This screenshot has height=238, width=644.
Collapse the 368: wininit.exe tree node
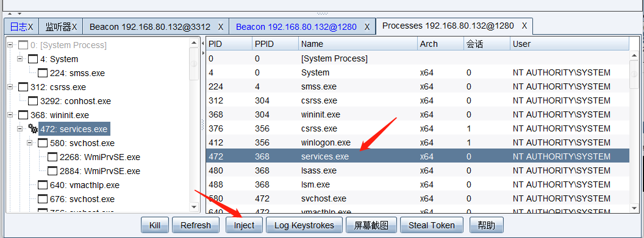pyautogui.click(x=10, y=115)
